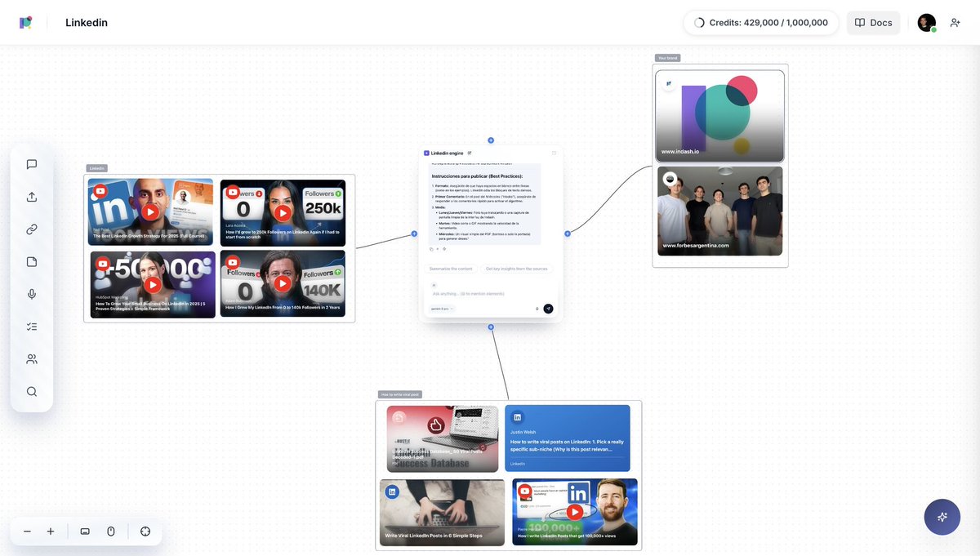The height and width of the screenshot is (556, 980).
Task: Open Write Viral LinkedIn Posts in 6 Steps
Action: [442, 512]
